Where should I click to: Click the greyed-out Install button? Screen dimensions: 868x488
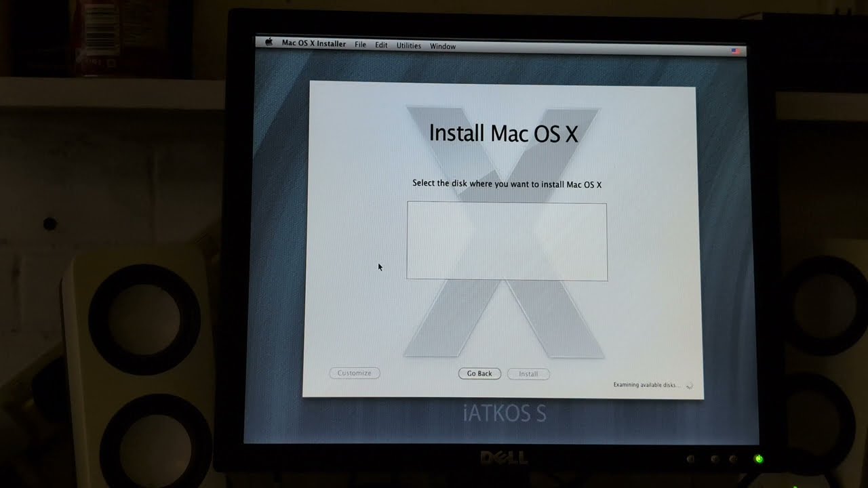tap(528, 374)
